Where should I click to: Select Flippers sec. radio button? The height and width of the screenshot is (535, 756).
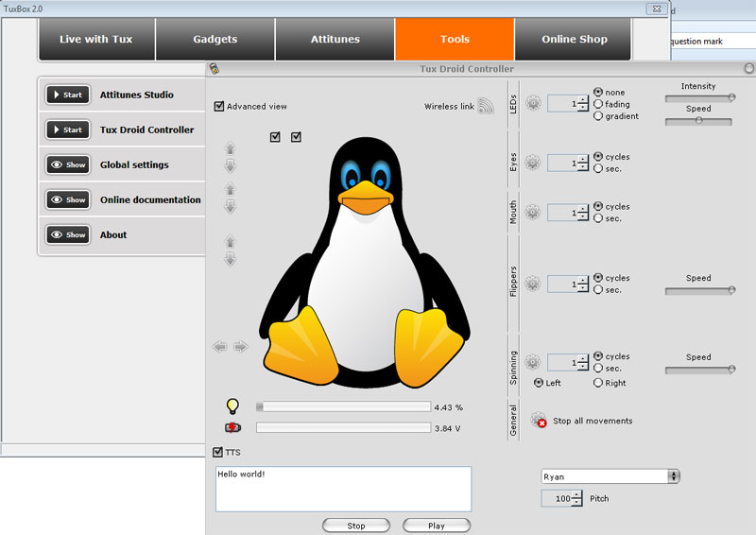coord(598,289)
